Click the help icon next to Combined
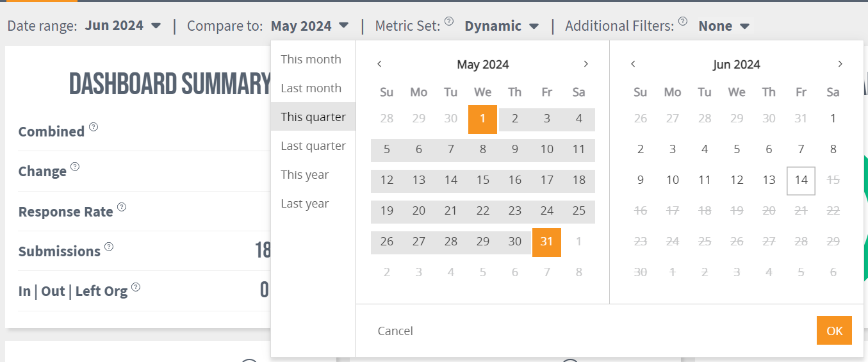Viewport: 868px width, 362px height. pyautogui.click(x=94, y=127)
